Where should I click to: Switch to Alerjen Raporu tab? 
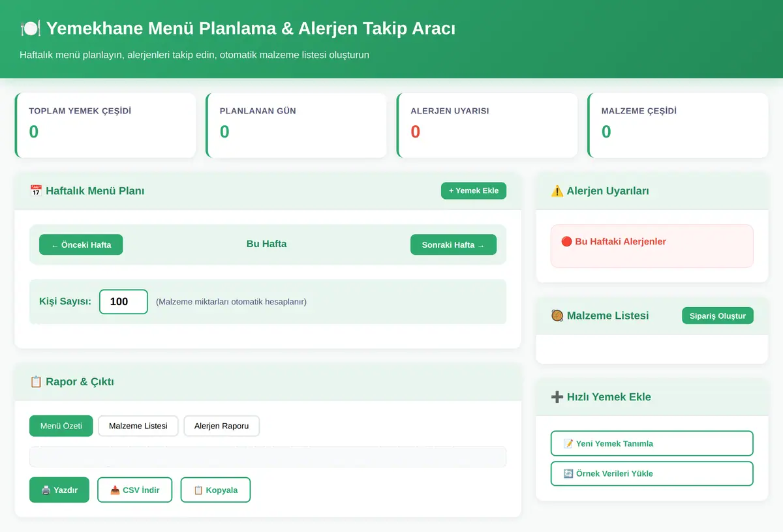(x=221, y=426)
